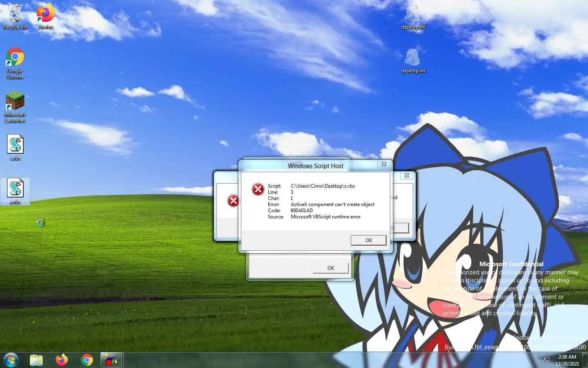
Task: Open File Explorer from the taskbar
Action: (x=36, y=360)
